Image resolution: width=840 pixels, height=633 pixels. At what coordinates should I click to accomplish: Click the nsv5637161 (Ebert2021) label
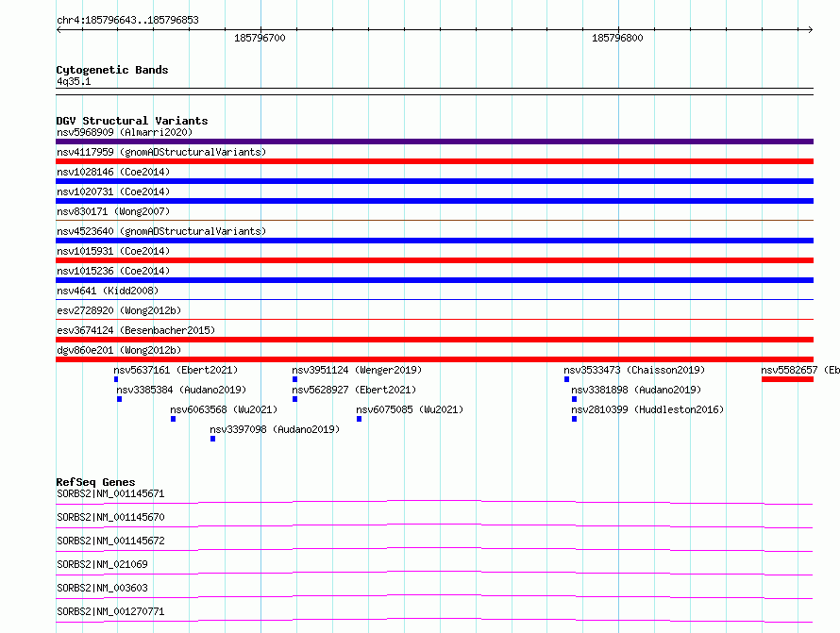(176, 370)
